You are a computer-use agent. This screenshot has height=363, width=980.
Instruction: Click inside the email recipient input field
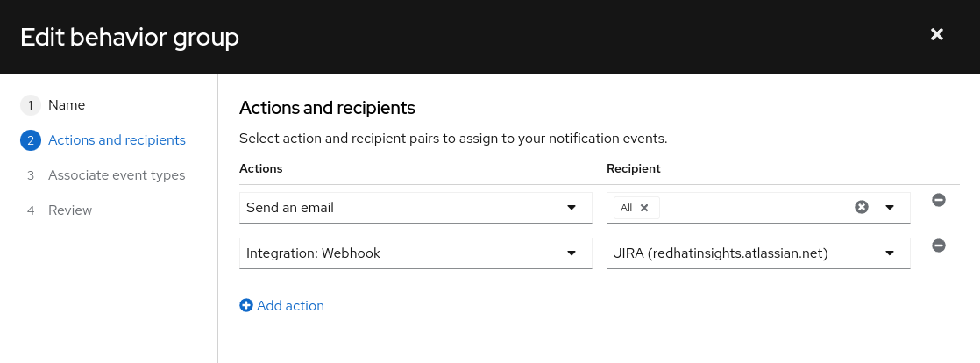754,208
